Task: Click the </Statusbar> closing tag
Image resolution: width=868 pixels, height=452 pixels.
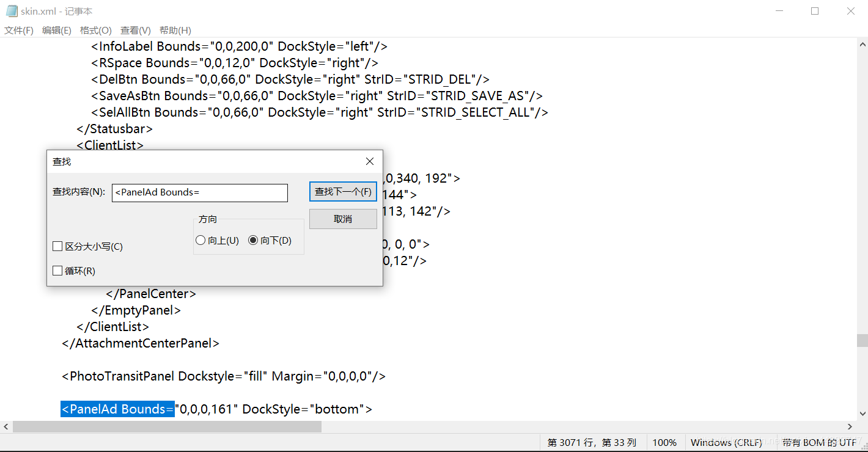Action: point(114,129)
